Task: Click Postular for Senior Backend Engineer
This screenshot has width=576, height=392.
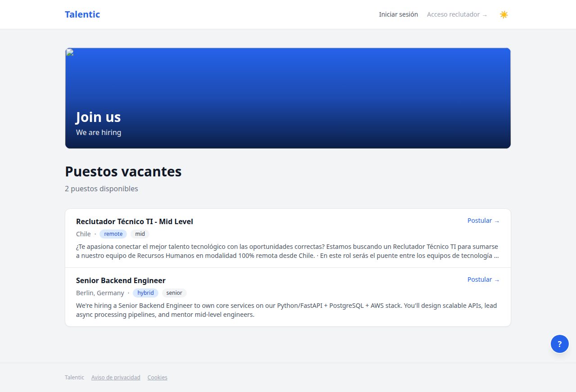Action: (483, 279)
